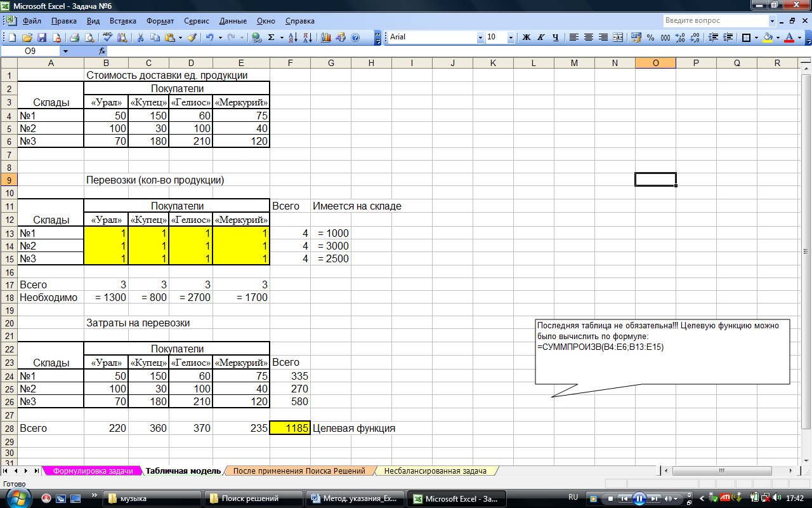Insert hyperlink with the globe icon
Screen dimensions: 812x508
pos(256,37)
